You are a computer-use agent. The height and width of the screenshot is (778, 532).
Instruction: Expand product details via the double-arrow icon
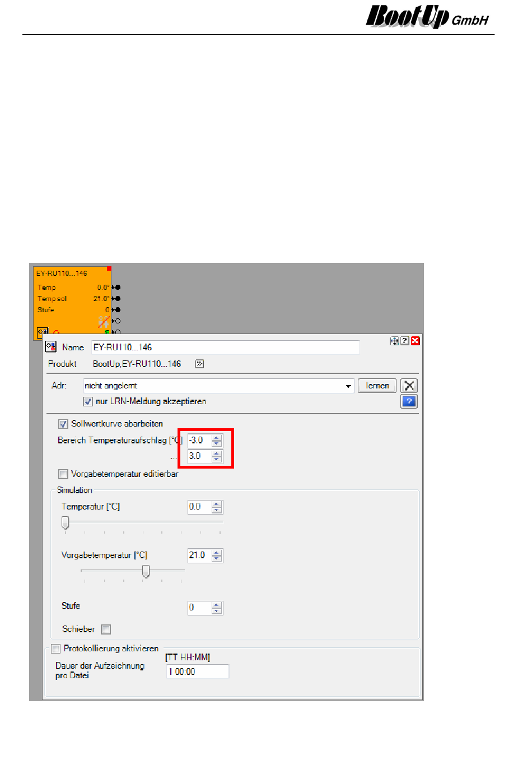pyautogui.click(x=199, y=364)
